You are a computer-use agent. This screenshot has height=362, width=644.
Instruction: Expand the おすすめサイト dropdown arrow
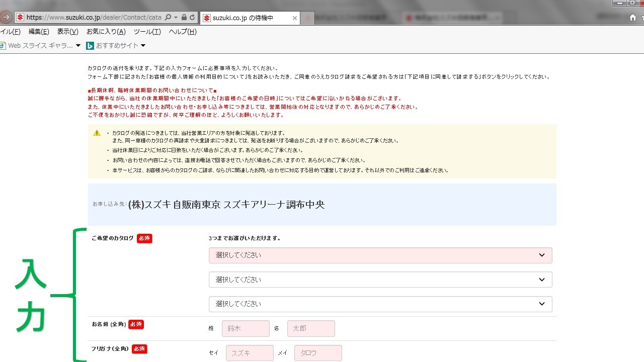[x=143, y=46]
